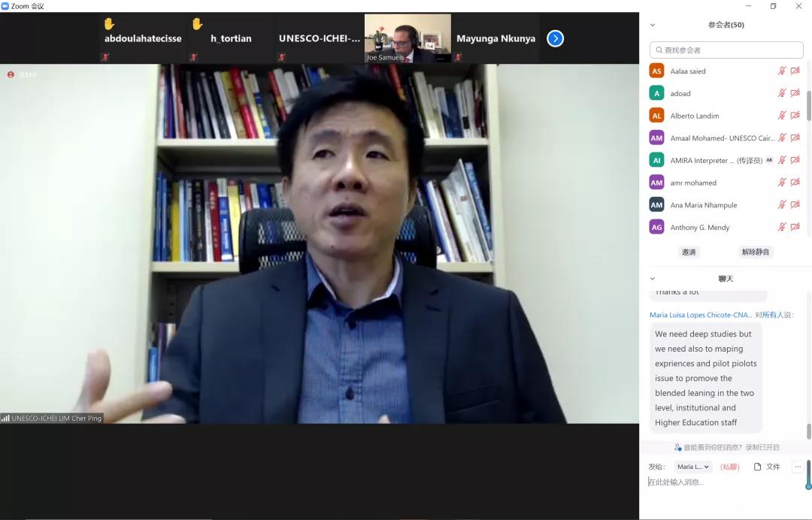Select Ana Maria Nhampule in the participants list
The width and height of the screenshot is (812, 520).
(703, 205)
